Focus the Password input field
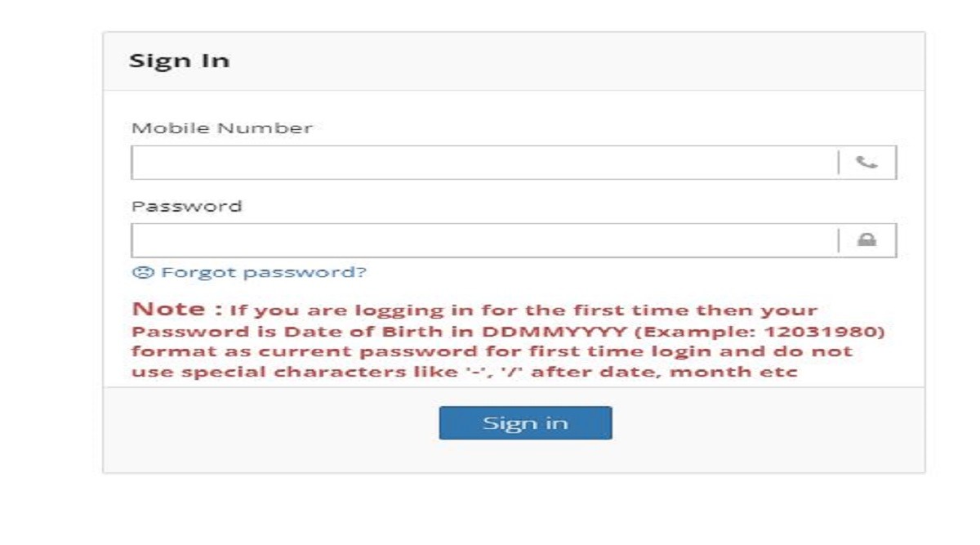The width and height of the screenshot is (980, 545). click(x=483, y=240)
